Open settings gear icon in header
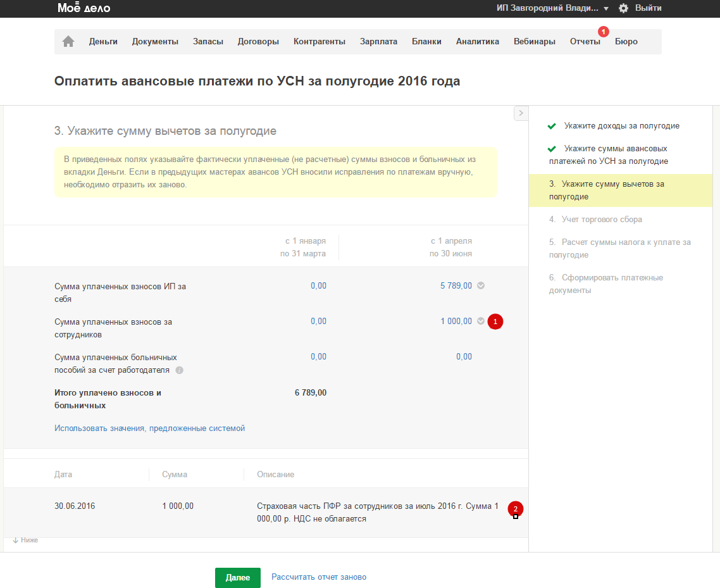The height and width of the screenshot is (588, 720). tap(623, 8)
